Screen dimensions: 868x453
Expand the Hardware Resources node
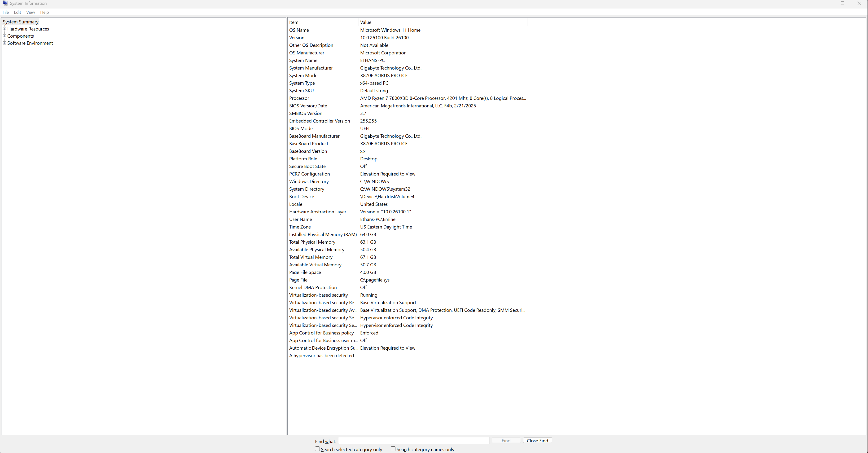click(x=5, y=29)
